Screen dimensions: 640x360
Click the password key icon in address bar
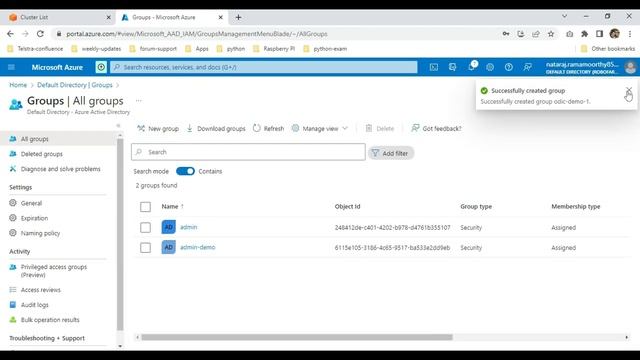click(x=506, y=34)
